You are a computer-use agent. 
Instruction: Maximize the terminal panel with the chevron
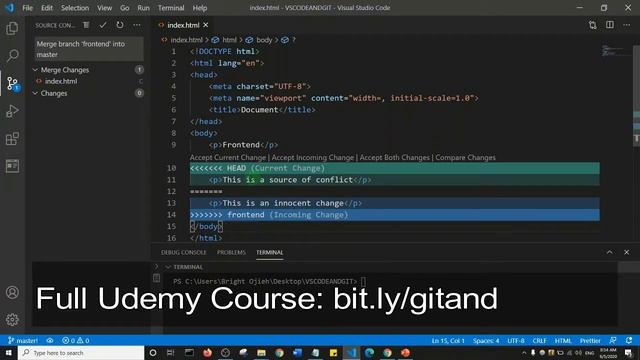pyautogui.click(x=609, y=252)
